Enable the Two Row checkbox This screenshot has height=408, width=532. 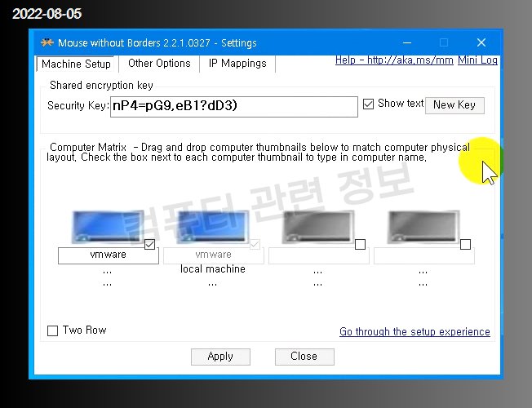click(x=52, y=330)
